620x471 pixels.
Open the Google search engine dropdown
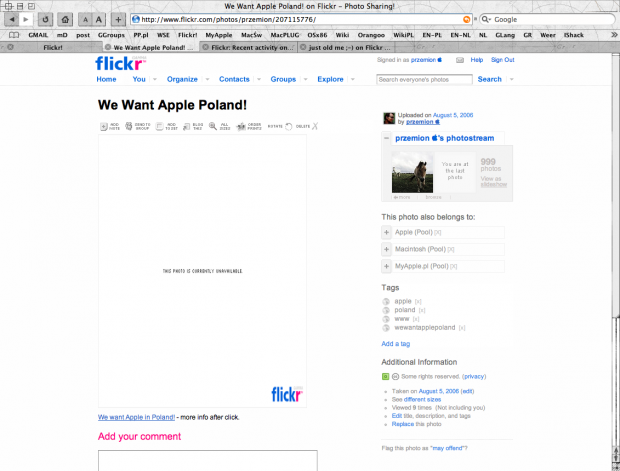(486, 19)
